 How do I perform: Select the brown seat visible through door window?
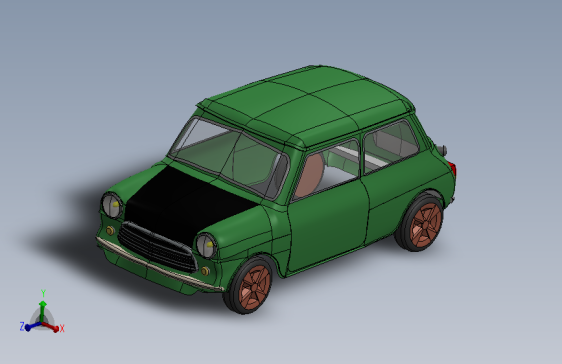[x=310, y=175]
